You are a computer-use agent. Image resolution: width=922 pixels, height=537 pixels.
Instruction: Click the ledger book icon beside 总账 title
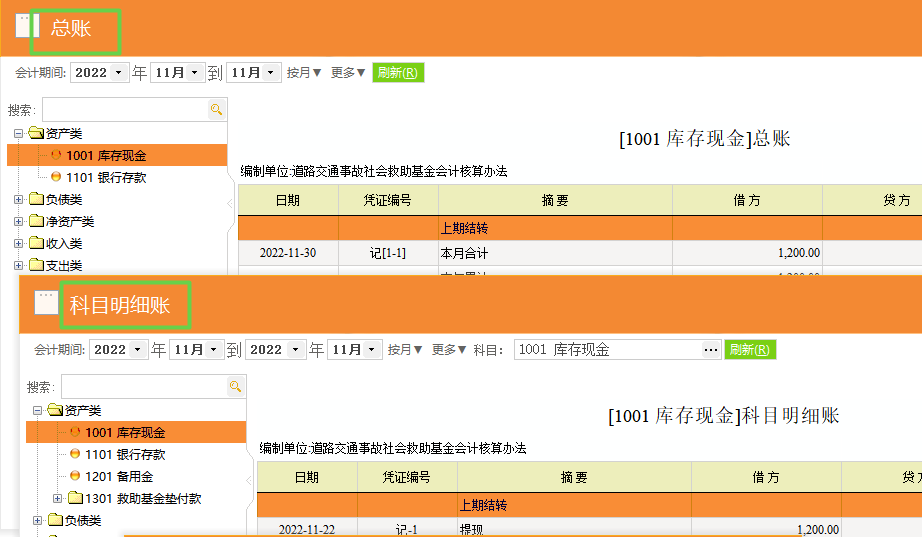tap(27, 27)
